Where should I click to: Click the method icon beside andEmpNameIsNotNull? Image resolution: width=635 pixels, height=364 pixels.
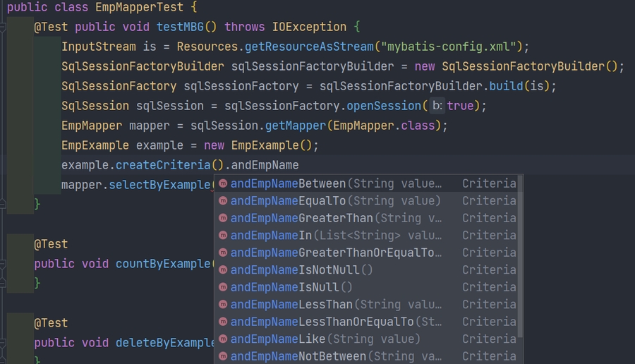223,270
